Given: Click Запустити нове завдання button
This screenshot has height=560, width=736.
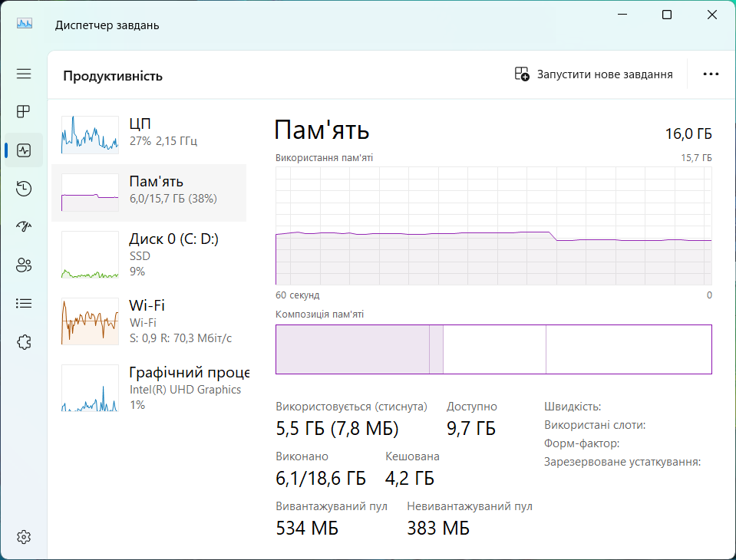Looking at the screenshot, I should 593,74.
